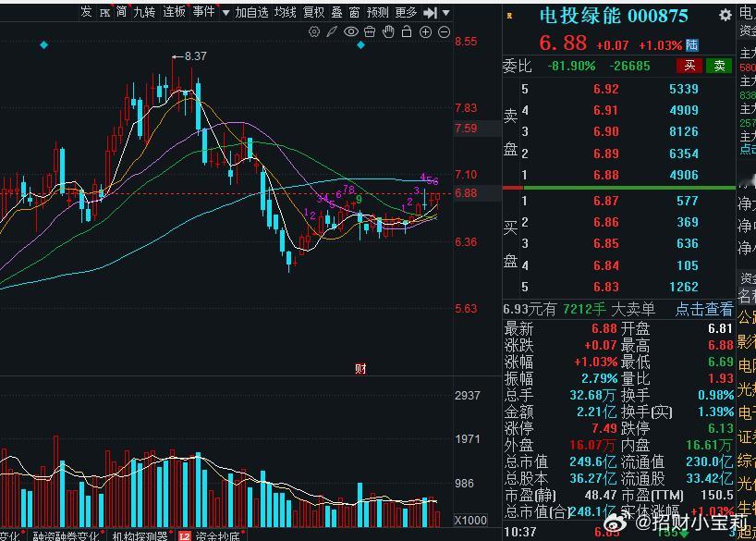Click the red 买 buy button

[x=689, y=66]
